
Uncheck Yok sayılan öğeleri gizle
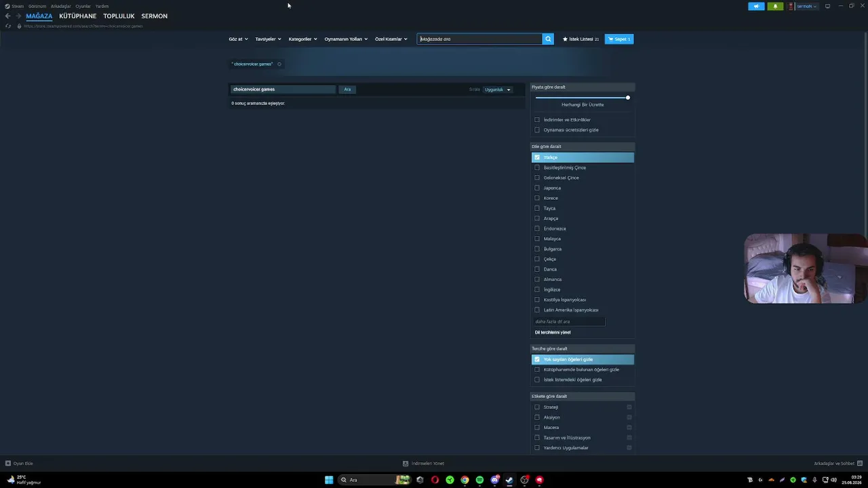point(537,359)
